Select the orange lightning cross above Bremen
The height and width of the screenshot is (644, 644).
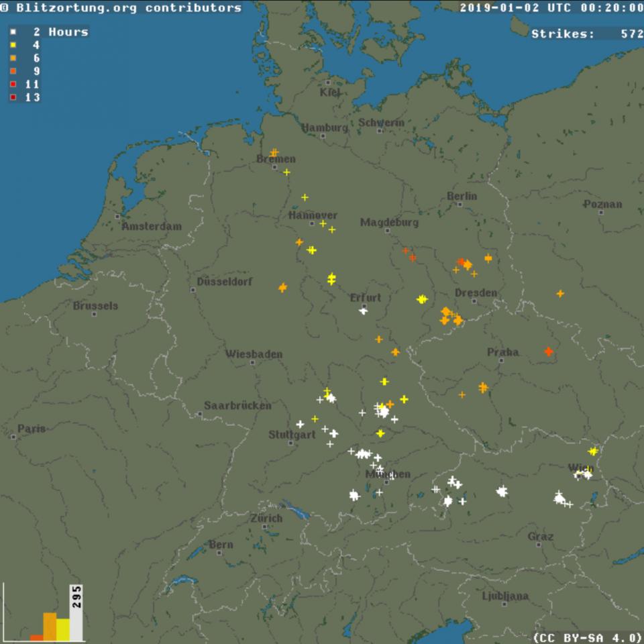274,153
